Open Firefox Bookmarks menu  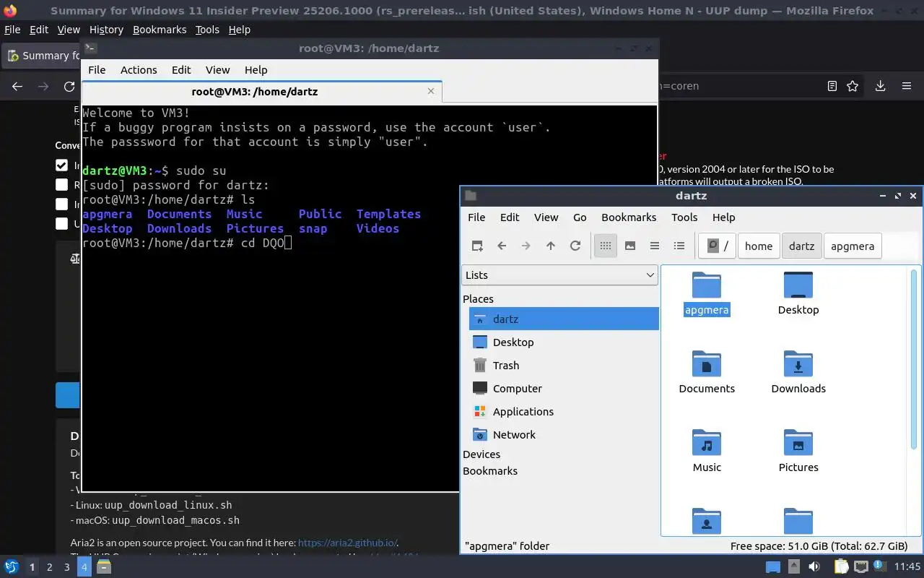pos(160,30)
